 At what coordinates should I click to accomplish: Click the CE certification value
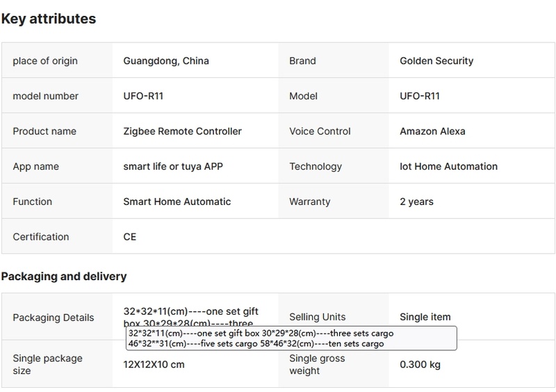[x=130, y=237]
